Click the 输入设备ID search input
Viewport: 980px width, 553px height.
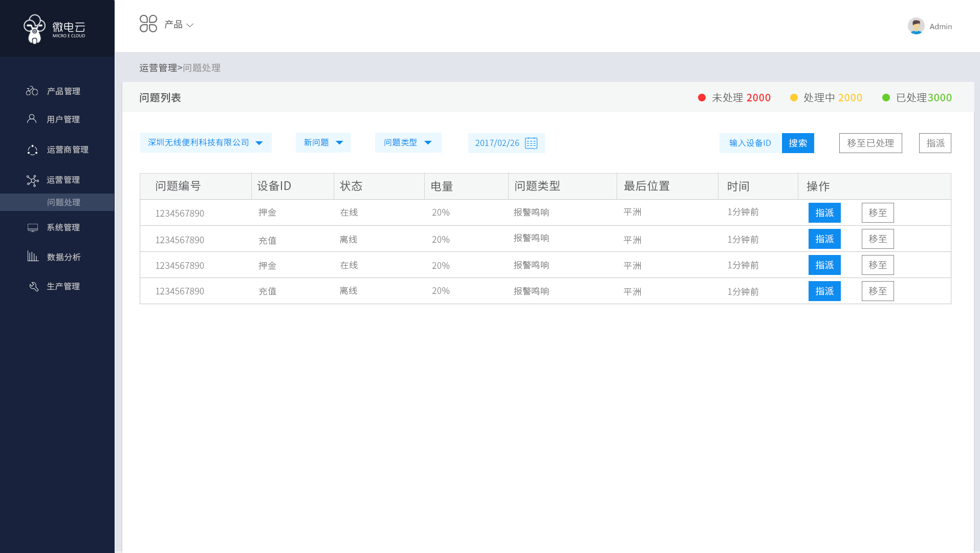point(750,143)
